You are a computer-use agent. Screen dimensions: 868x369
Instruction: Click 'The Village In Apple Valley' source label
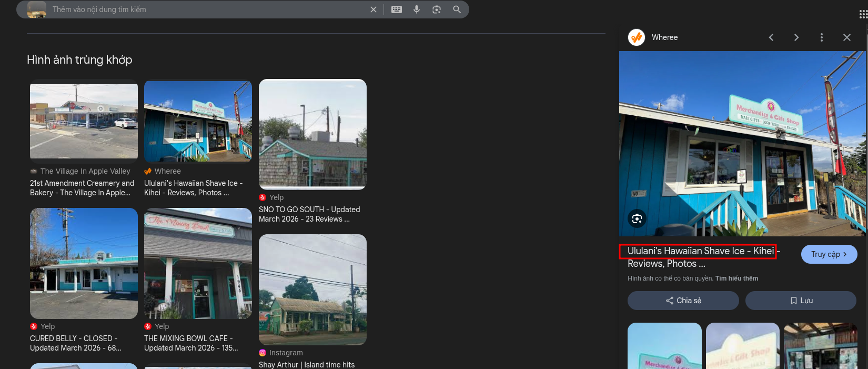coord(85,171)
